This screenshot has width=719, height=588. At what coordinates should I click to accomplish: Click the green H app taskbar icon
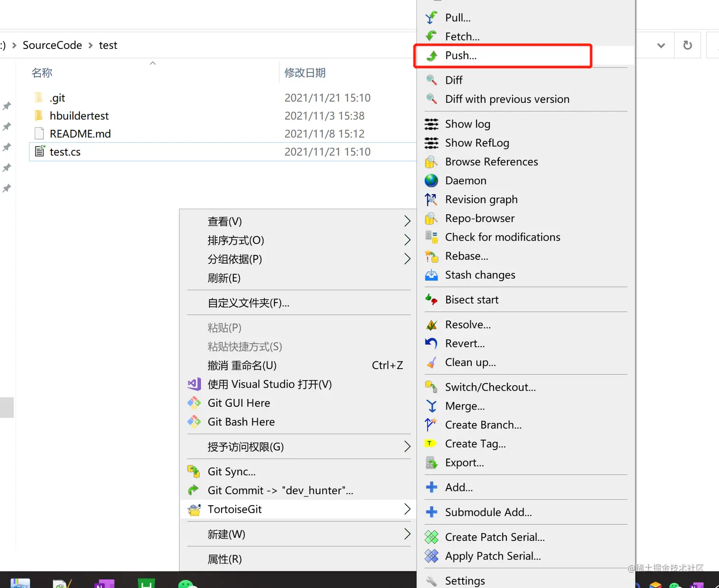146,583
